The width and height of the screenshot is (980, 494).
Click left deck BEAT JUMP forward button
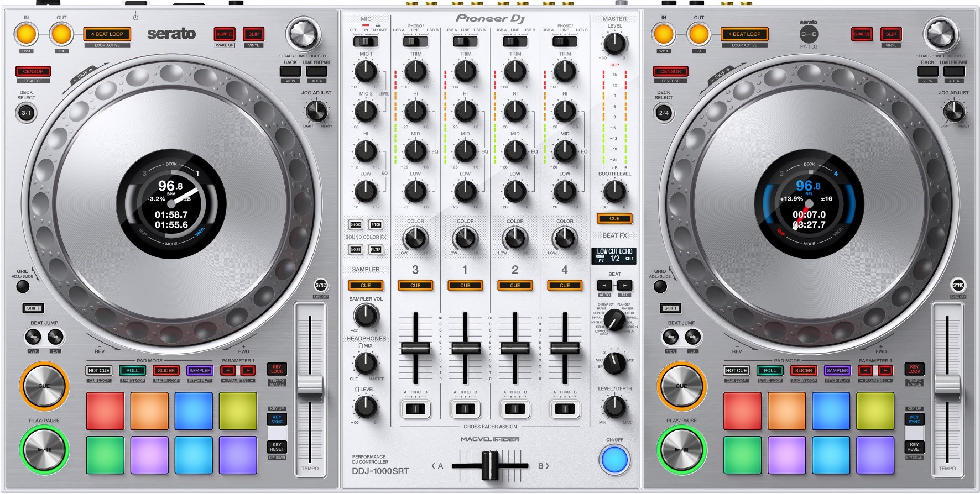(x=55, y=337)
